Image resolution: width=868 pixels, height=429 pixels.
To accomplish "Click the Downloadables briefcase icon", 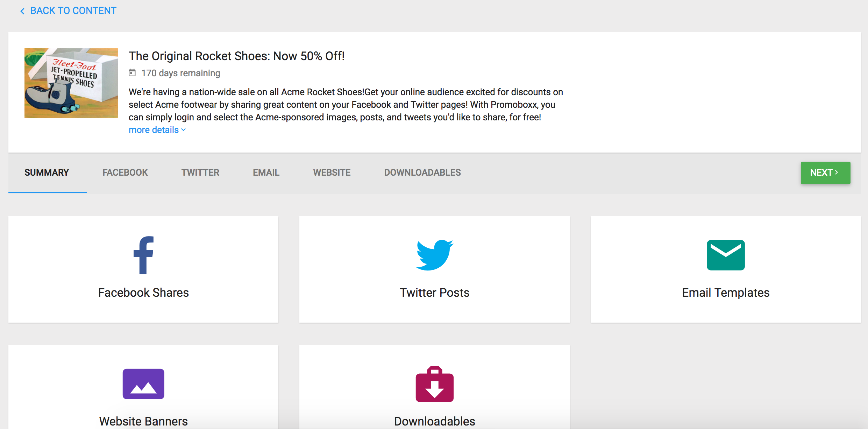I will (x=434, y=384).
